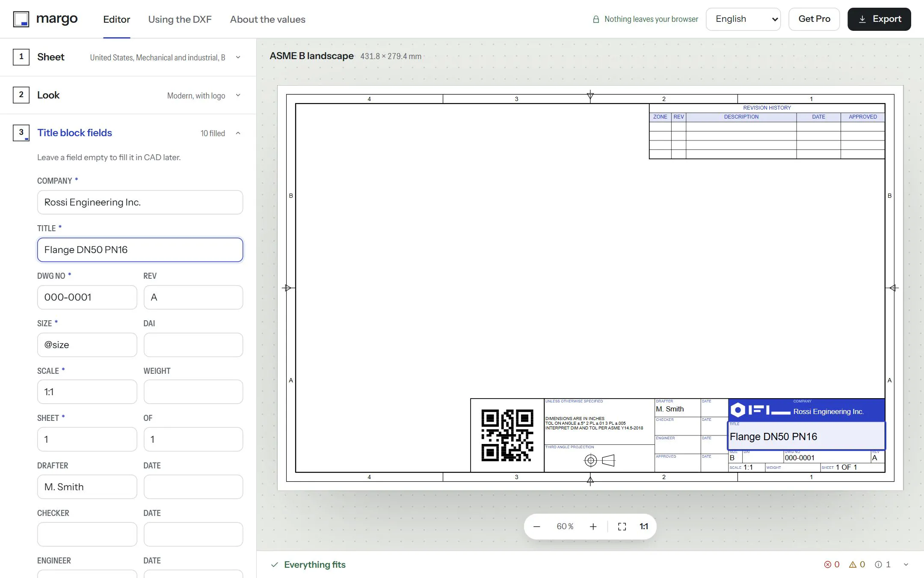Click the Sheet section heading

50,57
